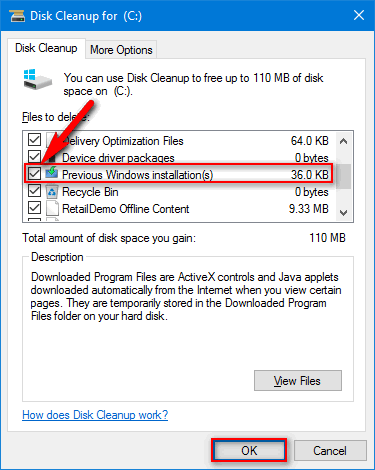Select the Disk Cleanup tab
This screenshot has height=470, width=375.
point(46,48)
